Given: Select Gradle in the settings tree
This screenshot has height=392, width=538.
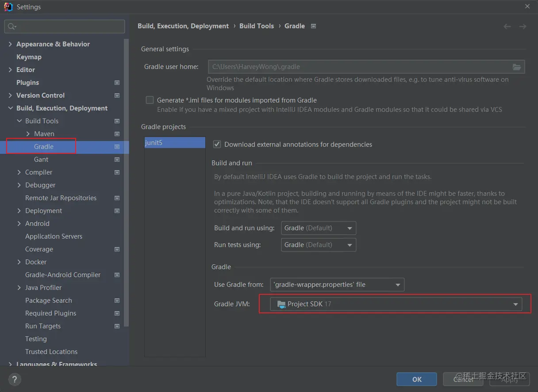Looking at the screenshot, I should [44, 147].
